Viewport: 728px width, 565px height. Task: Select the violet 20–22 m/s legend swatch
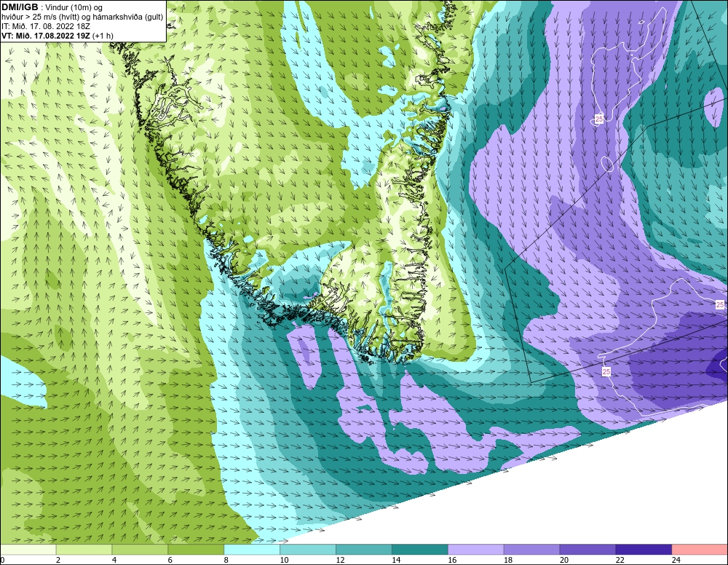pyautogui.click(x=587, y=550)
